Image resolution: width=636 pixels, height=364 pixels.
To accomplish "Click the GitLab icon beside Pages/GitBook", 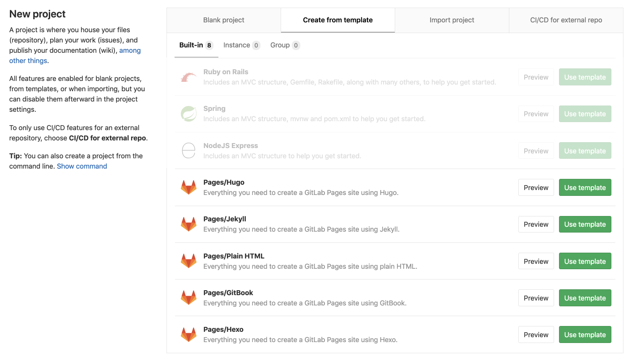I will (188, 298).
